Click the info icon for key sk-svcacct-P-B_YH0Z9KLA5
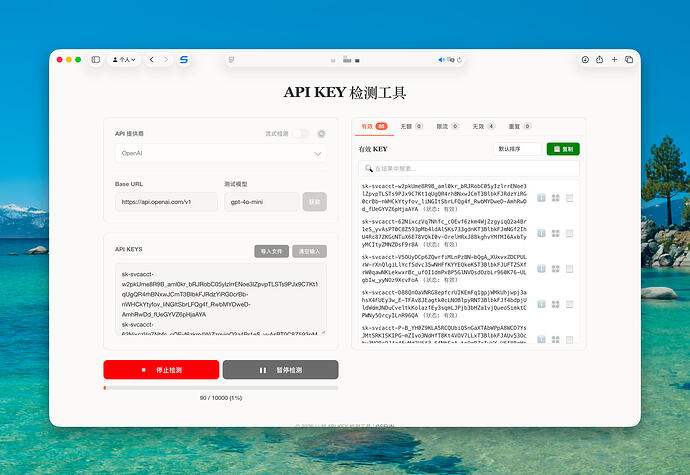690x475 pixels. tap(542, 339)
